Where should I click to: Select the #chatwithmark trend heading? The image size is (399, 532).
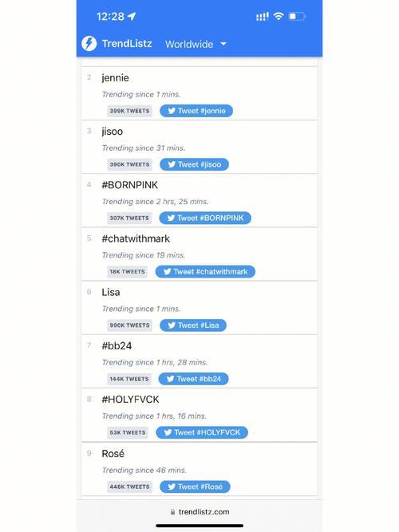pyautogui.click(x=136, y=238)
